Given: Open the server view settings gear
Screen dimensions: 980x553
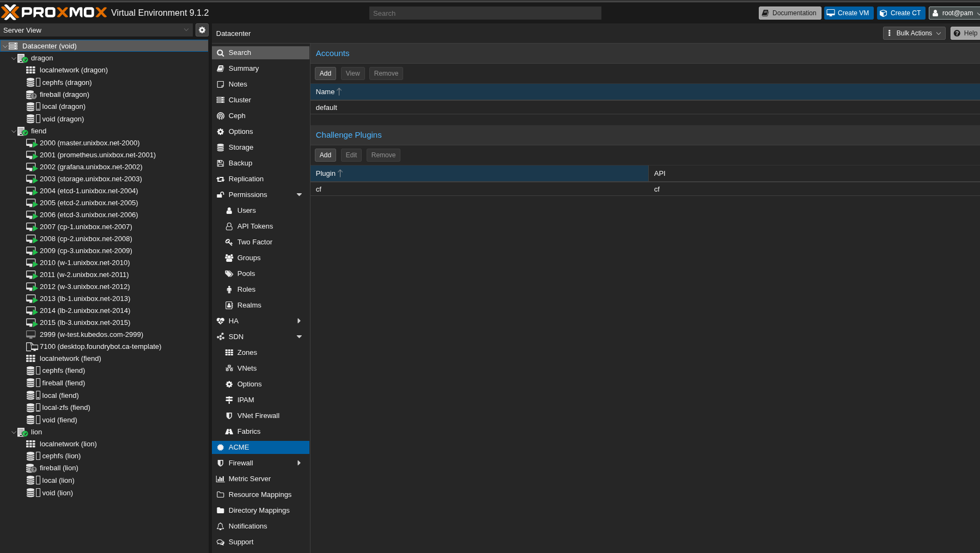Looking at the screenshot, I should click(x=202, y=30).
